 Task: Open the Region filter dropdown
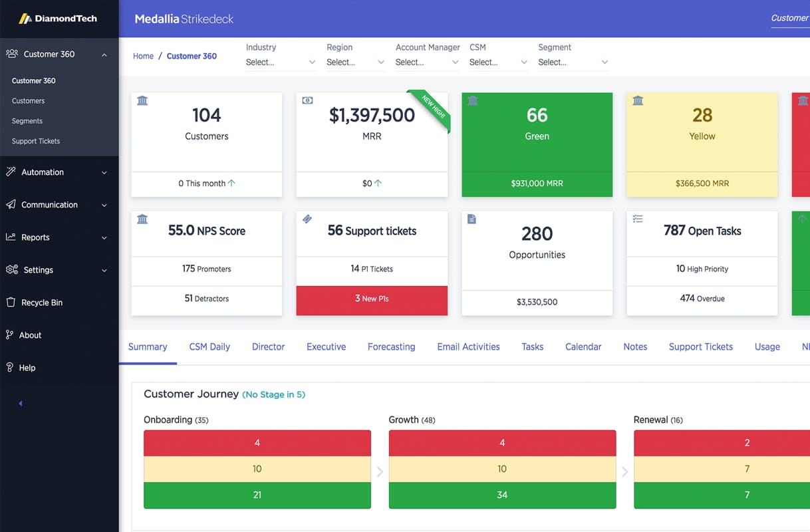coord(356,62)
